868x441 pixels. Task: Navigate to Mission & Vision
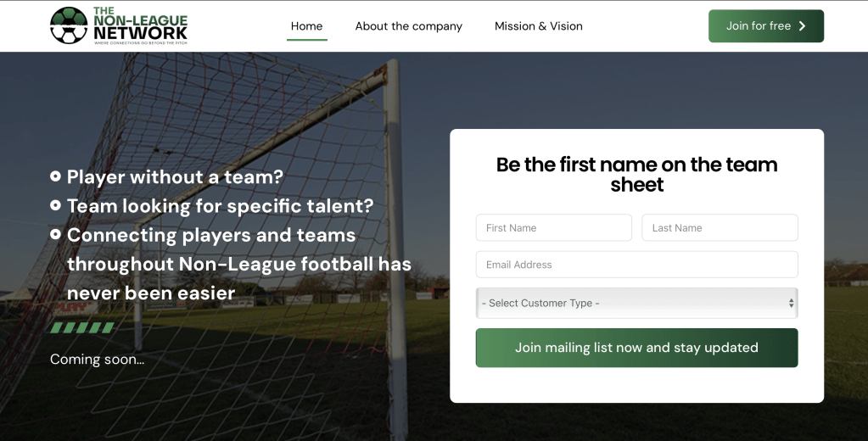pyautogui.click(x=539, y=26)
